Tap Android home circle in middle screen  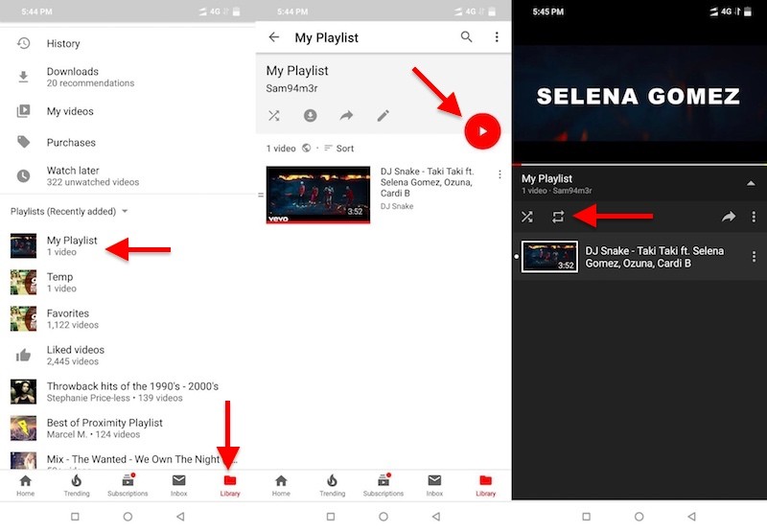tap(383, 517)
